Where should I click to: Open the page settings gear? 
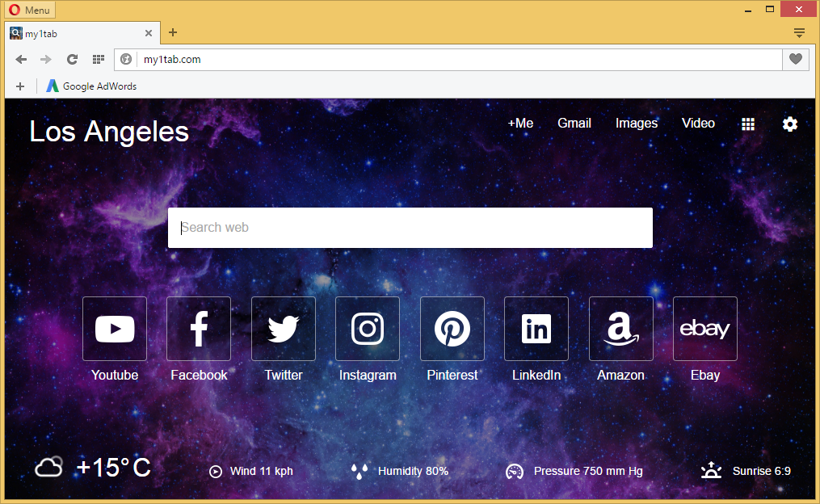point(789,124)
